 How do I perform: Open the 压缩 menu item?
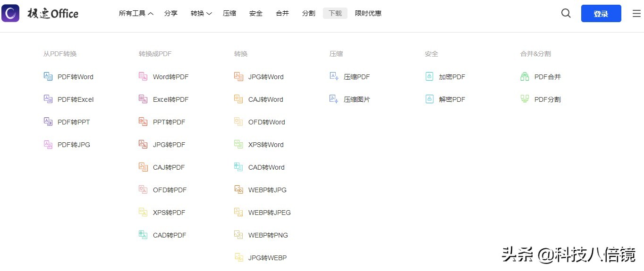click(229, 14)
